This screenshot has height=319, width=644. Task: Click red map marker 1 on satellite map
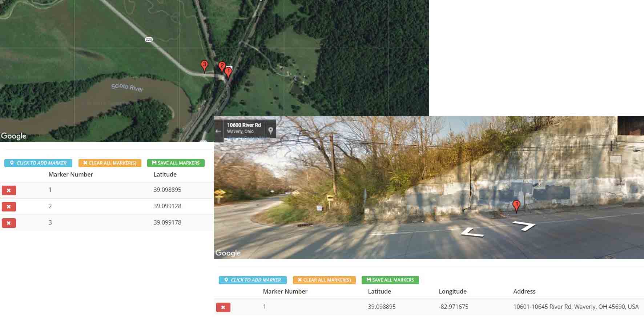pyautogui.click(x=228, y=73)
